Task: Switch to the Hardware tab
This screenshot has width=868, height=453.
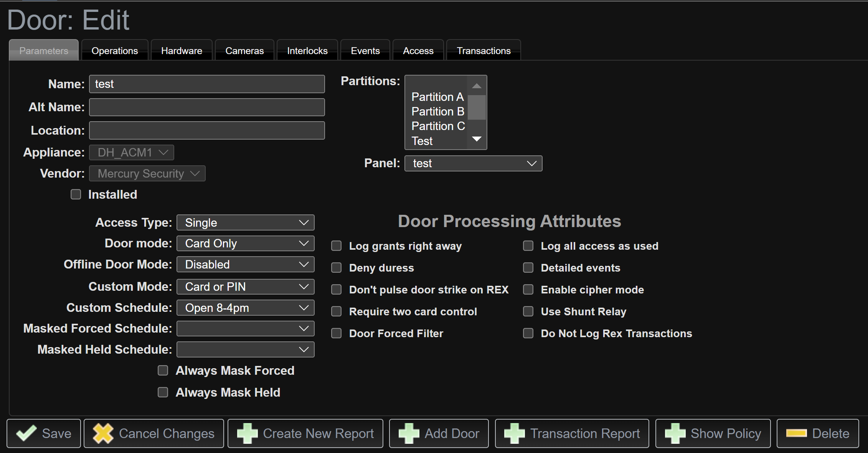Action: pos(181,50)
